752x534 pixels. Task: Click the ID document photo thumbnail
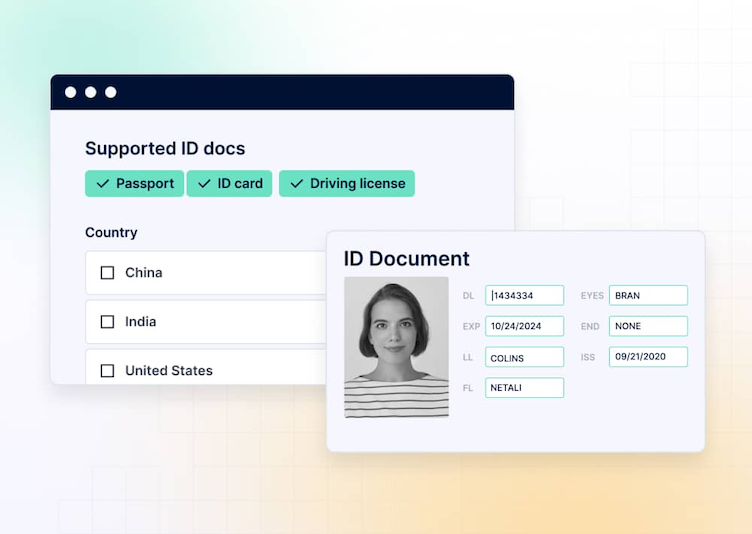[396, 347]
